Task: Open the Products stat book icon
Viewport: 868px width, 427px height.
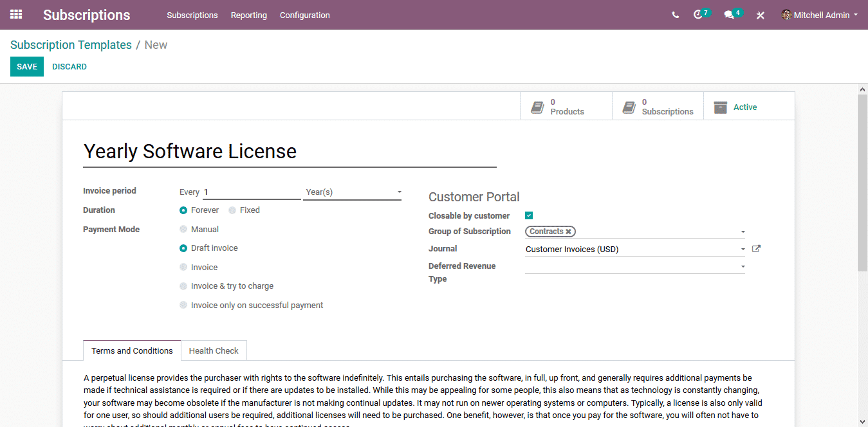Action: click(x=537, y=107)
